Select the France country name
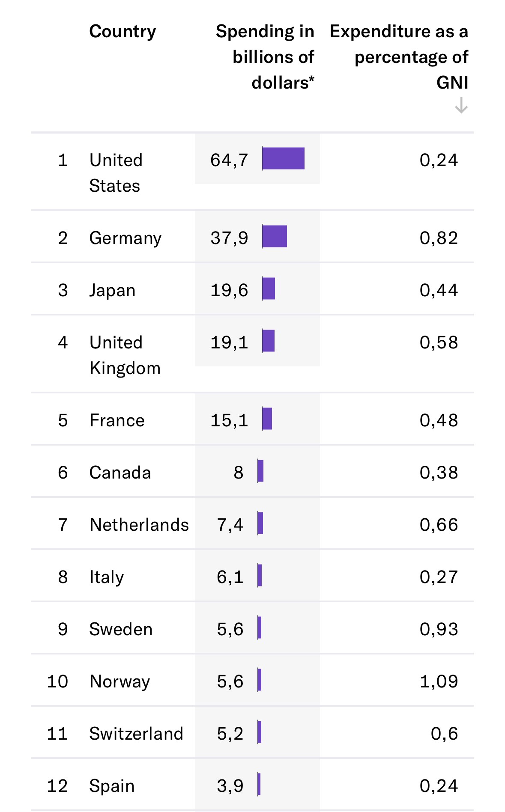This screenshot has height=812, width=505. point(117,420)
